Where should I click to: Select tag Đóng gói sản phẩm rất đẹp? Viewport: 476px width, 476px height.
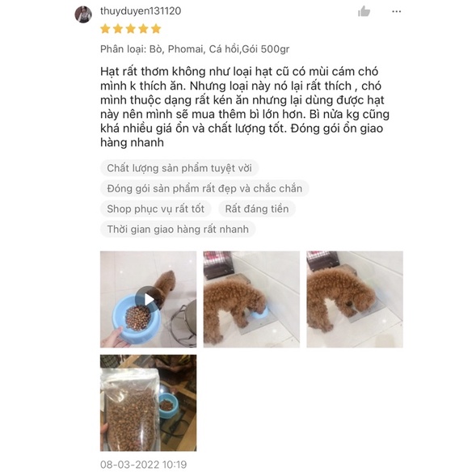pyautogui.click(x=204, y=188)
